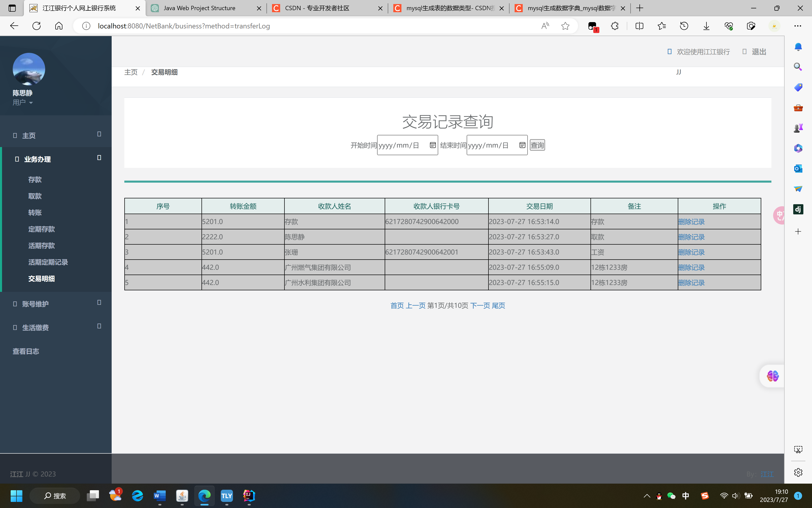Screen dimensions: 812x508
Task: Activate the read aloud icon
Action: pyautogui.click(x=545, y=26)
